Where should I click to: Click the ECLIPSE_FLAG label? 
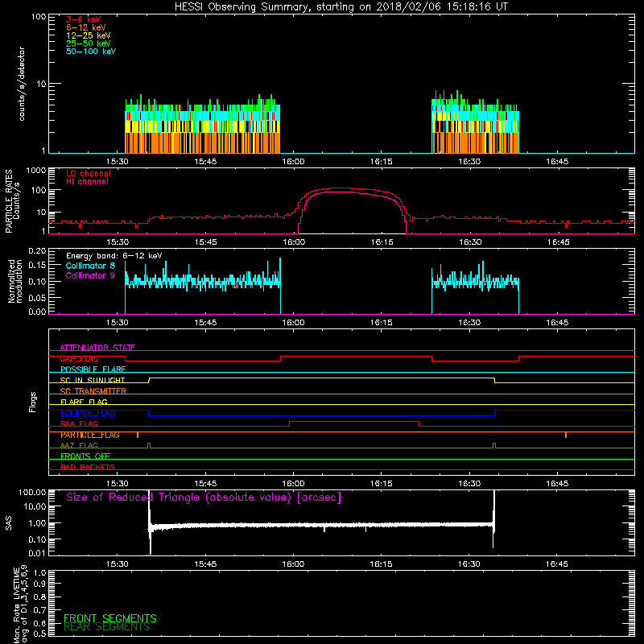(x=88, y=413)
